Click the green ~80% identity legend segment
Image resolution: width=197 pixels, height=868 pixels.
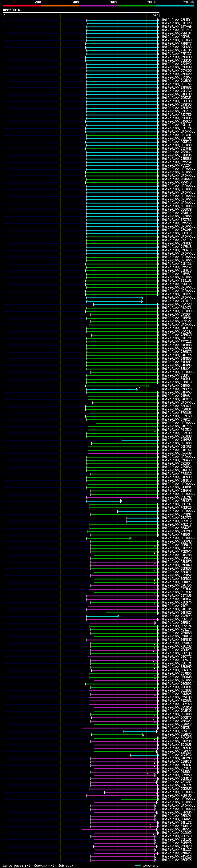[137, 6]
